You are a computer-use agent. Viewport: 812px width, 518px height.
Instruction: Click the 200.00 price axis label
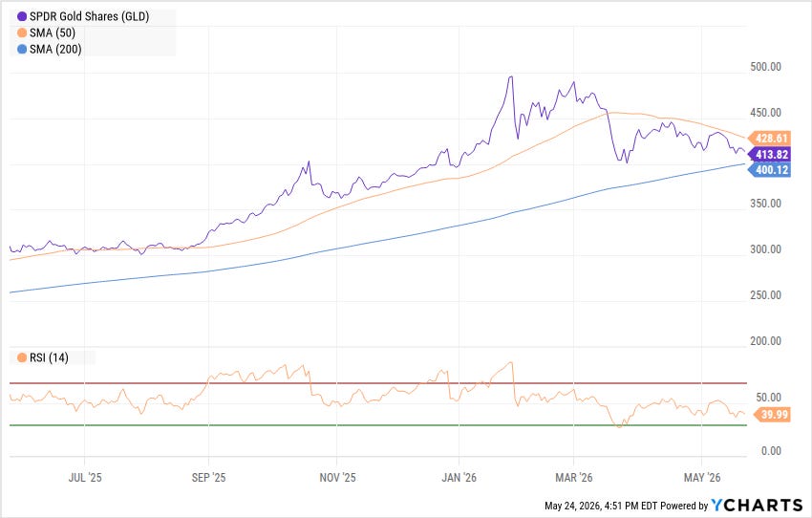765,341
